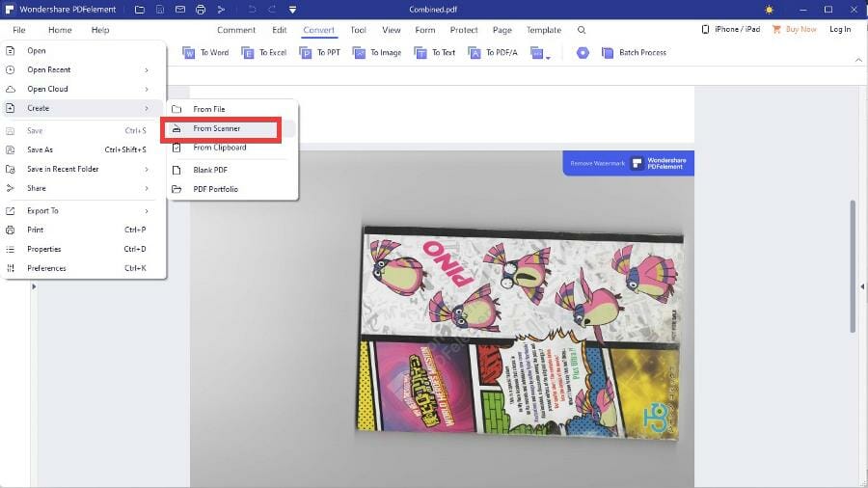Image resolution: width=868 pixels, height=488 pixels.
Task: Click the Buy Now link
Action: [x=795, y=29]
